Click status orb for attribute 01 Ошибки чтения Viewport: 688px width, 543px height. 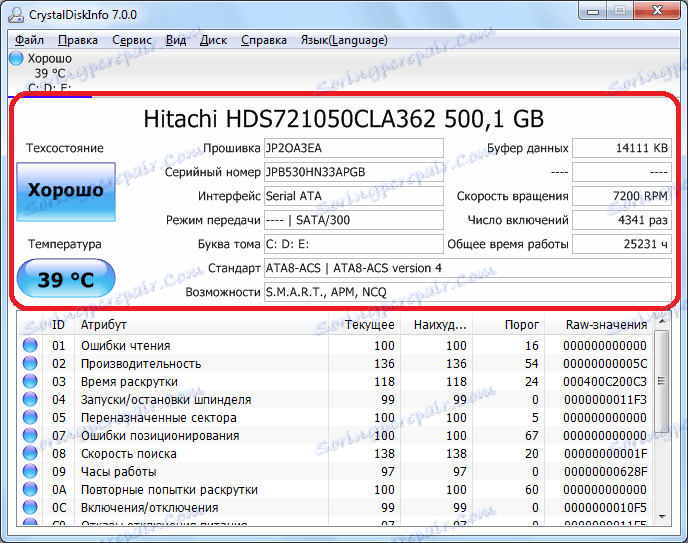[x=30, y=345]
